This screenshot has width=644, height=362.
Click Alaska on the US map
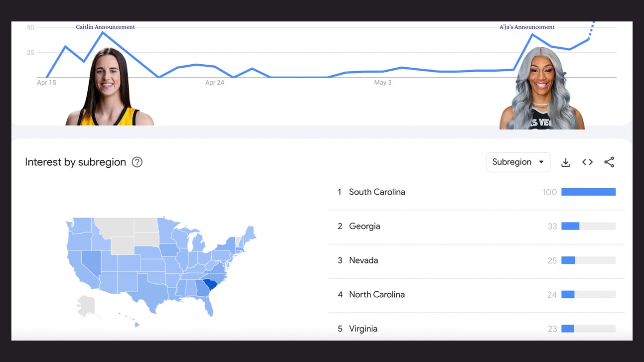(x=85, y=305)
